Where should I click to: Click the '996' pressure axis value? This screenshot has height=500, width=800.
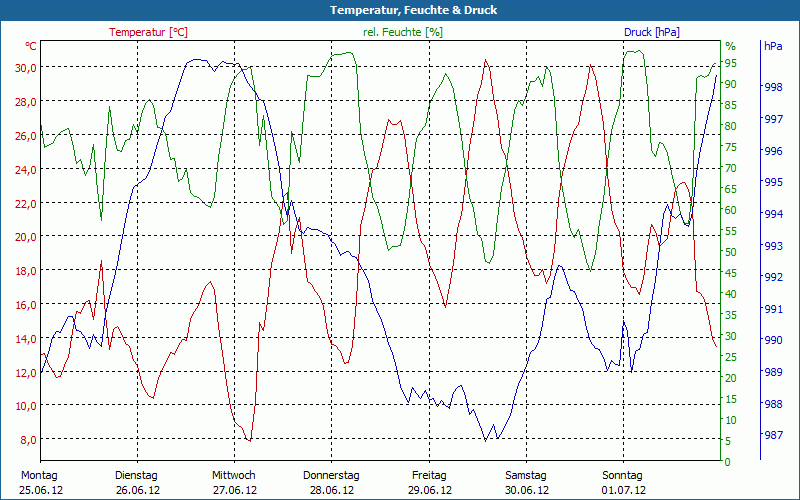pyautogui.click(x=773, y=151)
